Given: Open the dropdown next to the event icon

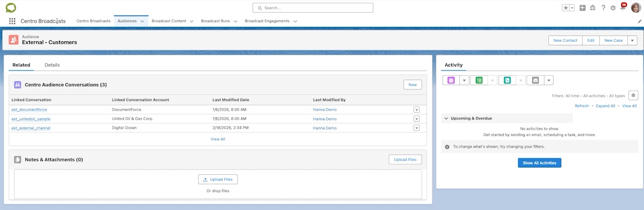Looking at the screenshot, I should pyautogui.click(x=464, y=80).
